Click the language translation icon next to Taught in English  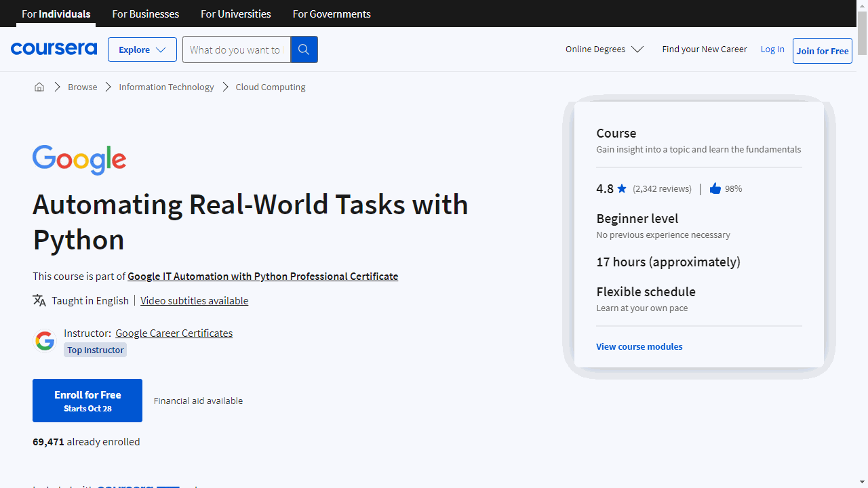pos(39,300)
